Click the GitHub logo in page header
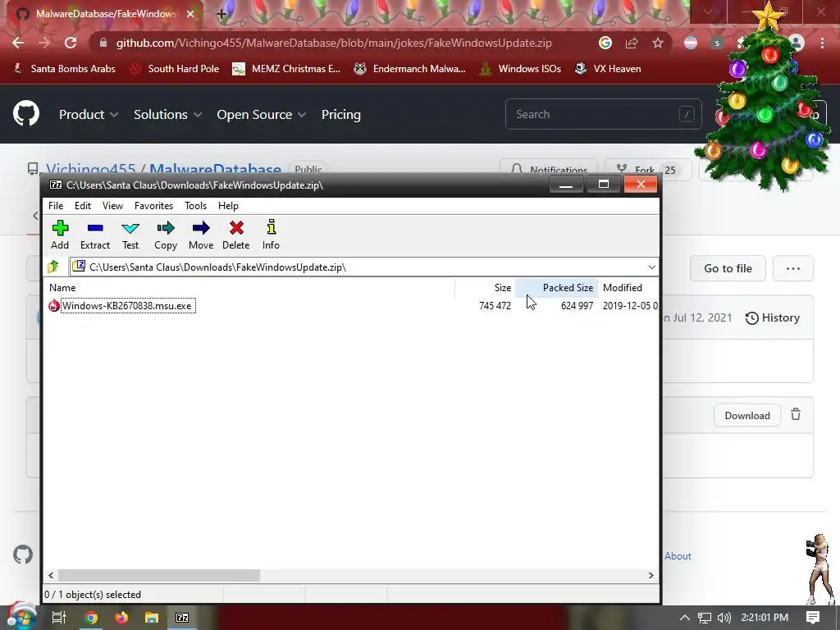 pos(26,113)
